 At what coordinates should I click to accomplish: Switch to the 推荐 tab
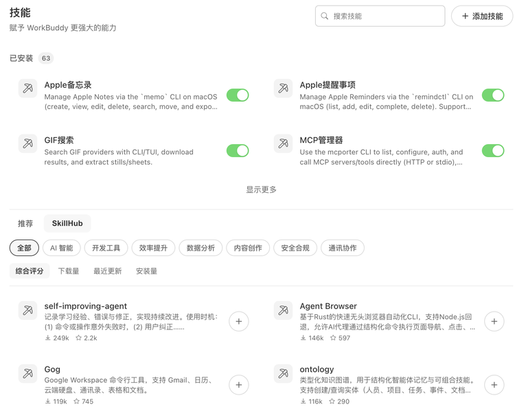tap(25, 224)
